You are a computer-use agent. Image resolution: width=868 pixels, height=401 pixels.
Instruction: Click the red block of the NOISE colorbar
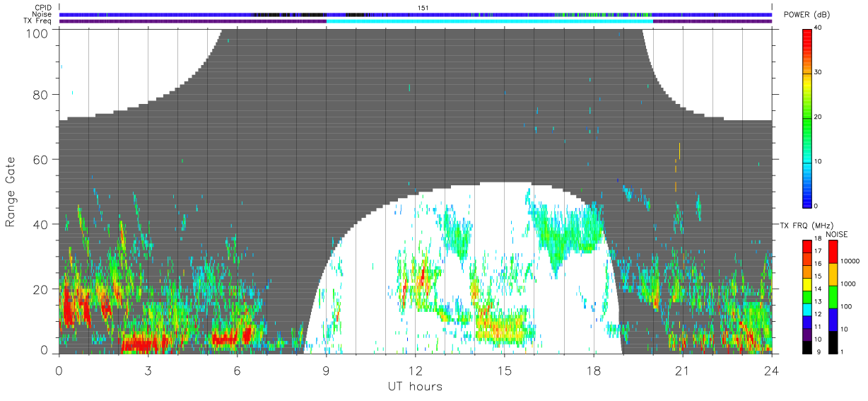[833, 252]
